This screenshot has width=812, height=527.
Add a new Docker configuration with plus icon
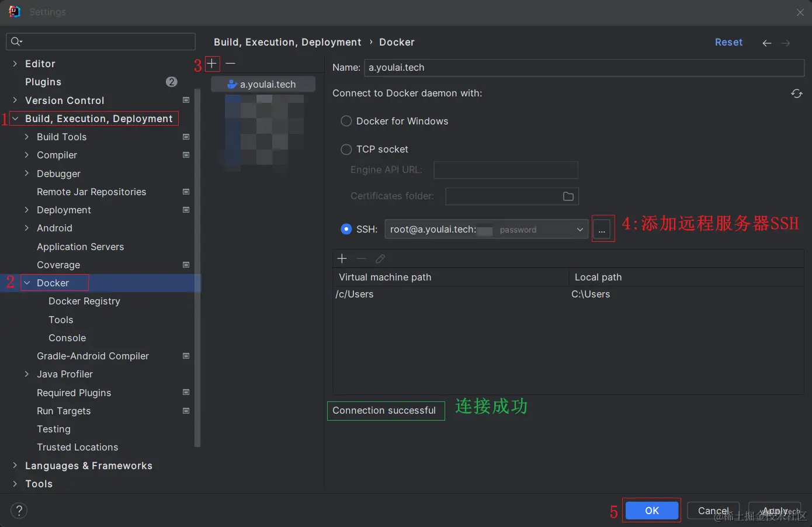[x=212, y=63]
